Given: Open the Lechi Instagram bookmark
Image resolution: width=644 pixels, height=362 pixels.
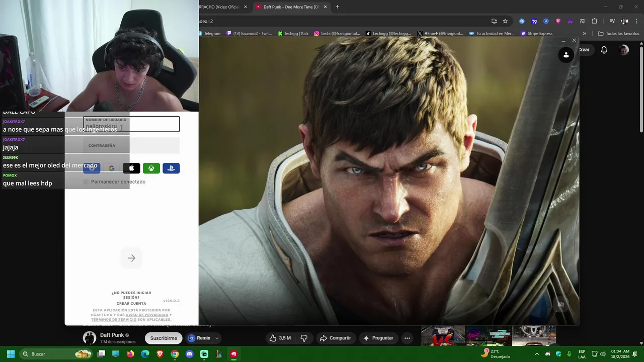Looking at the screenshot, I should [x=337, y=34].
